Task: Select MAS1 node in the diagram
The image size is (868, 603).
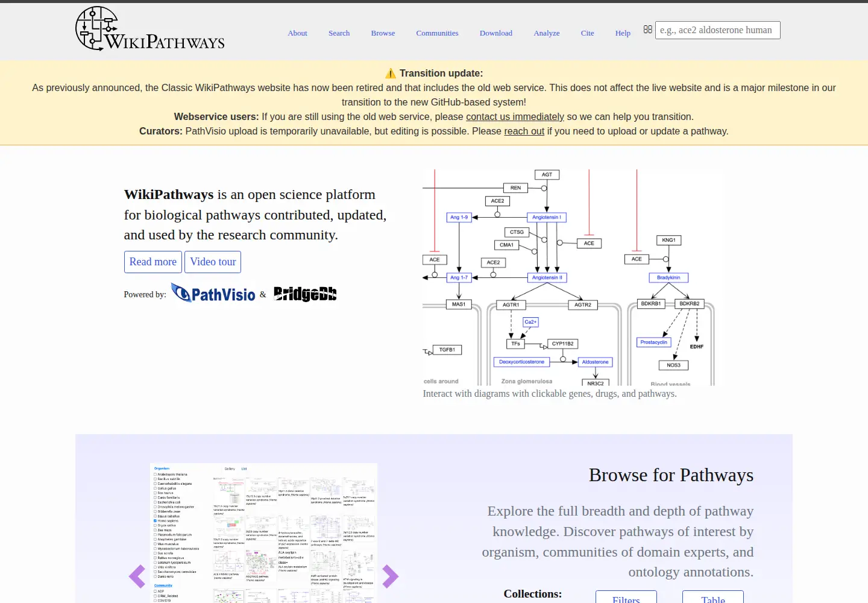Action: tap(459, 305)
